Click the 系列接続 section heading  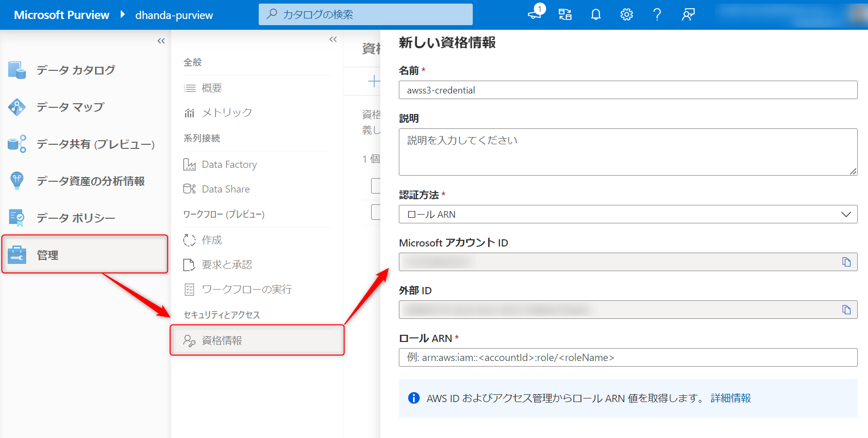[202, 138]
